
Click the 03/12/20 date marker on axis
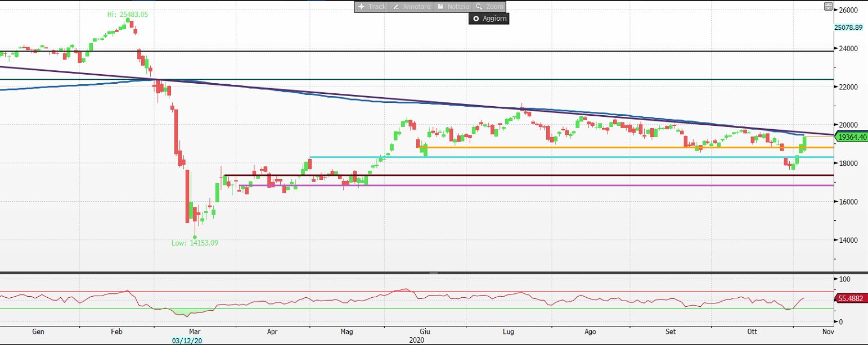(x=187, y=340)
